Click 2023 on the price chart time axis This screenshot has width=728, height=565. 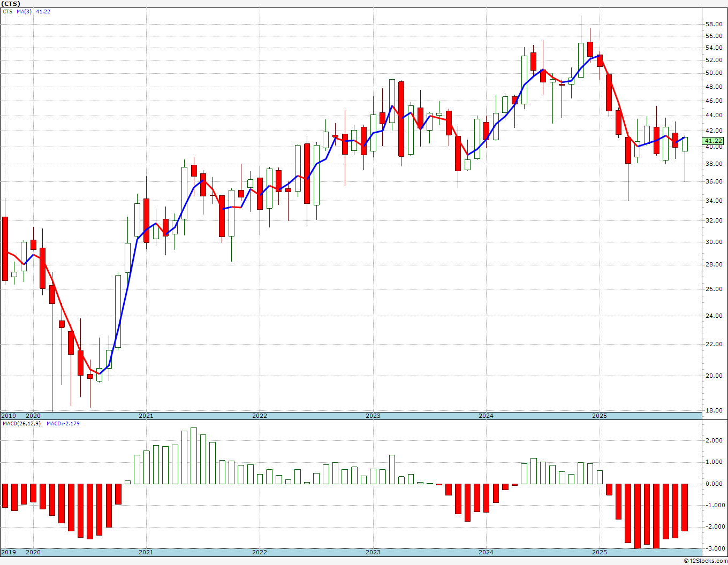[373, 416]
